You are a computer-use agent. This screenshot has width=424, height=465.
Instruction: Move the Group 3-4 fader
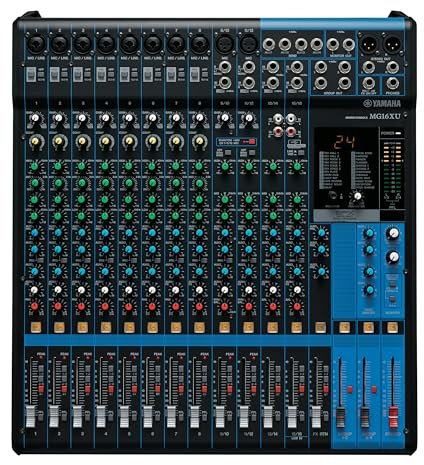click(x=365, y=417)
